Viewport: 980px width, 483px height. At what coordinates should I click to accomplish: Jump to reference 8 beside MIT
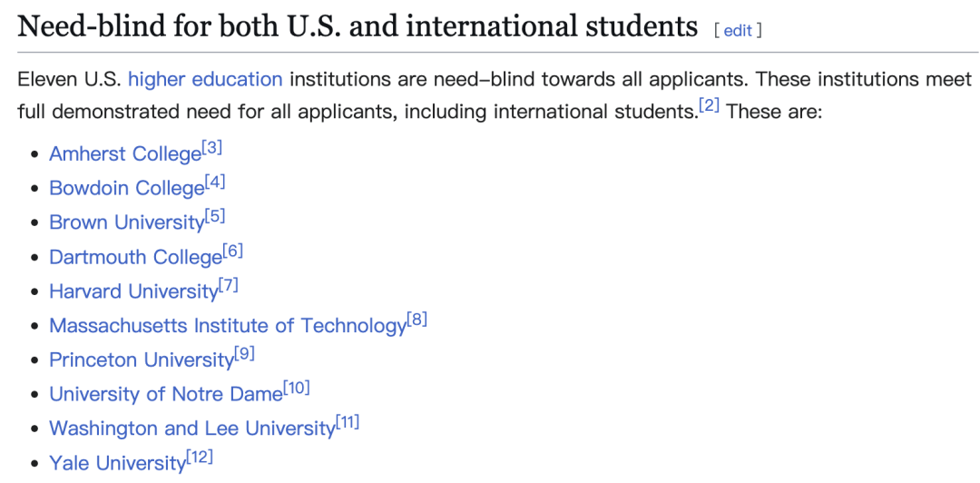tap(416, 320)
